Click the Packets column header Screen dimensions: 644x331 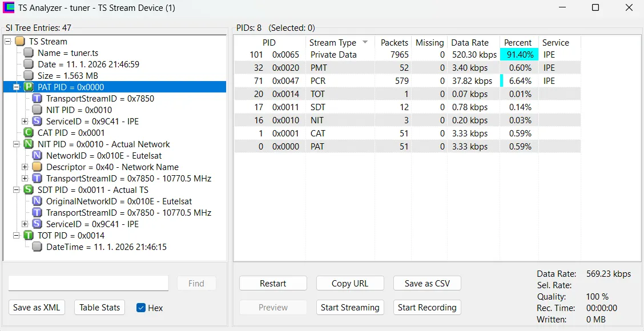pos(395,43)
